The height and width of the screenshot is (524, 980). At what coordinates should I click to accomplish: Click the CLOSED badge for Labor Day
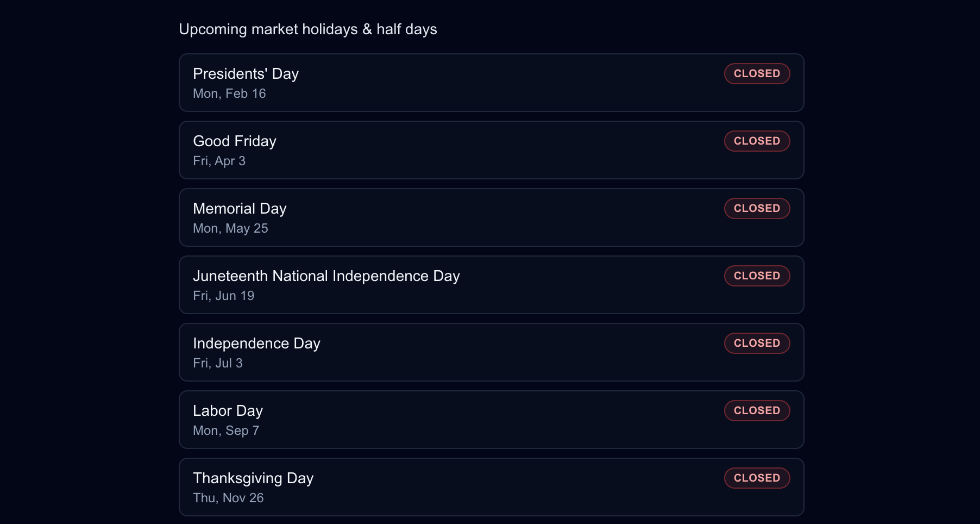pyautogui.click(x=757, y=410)
